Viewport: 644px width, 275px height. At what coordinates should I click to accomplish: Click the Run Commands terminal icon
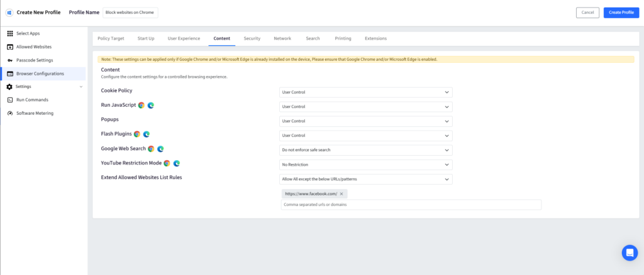click(x=10, y=100)
